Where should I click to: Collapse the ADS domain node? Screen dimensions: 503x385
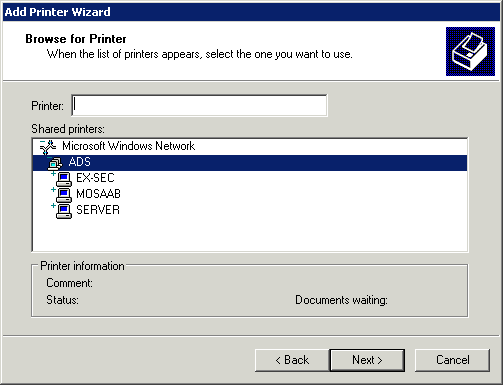[49, 157]
